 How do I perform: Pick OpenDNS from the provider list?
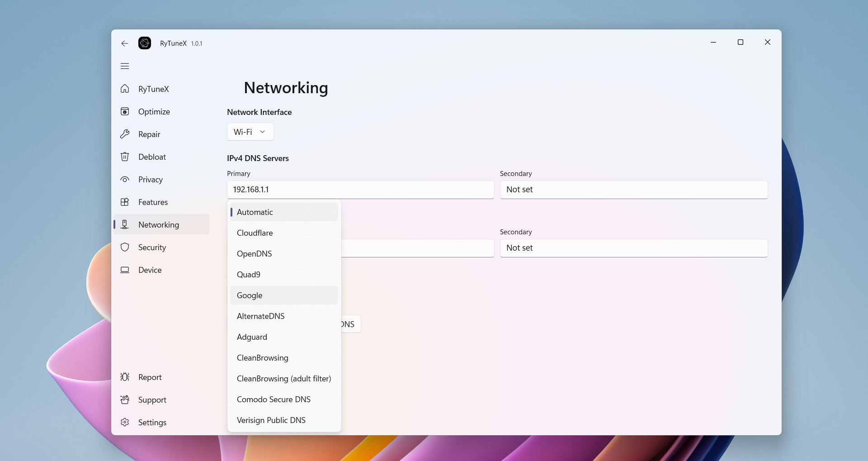click(x=284, y=254)
